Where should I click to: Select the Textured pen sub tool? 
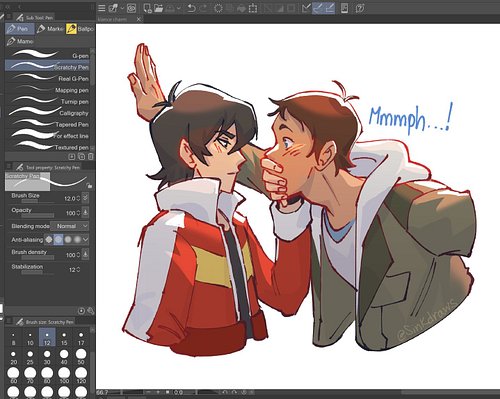[48, 147]
